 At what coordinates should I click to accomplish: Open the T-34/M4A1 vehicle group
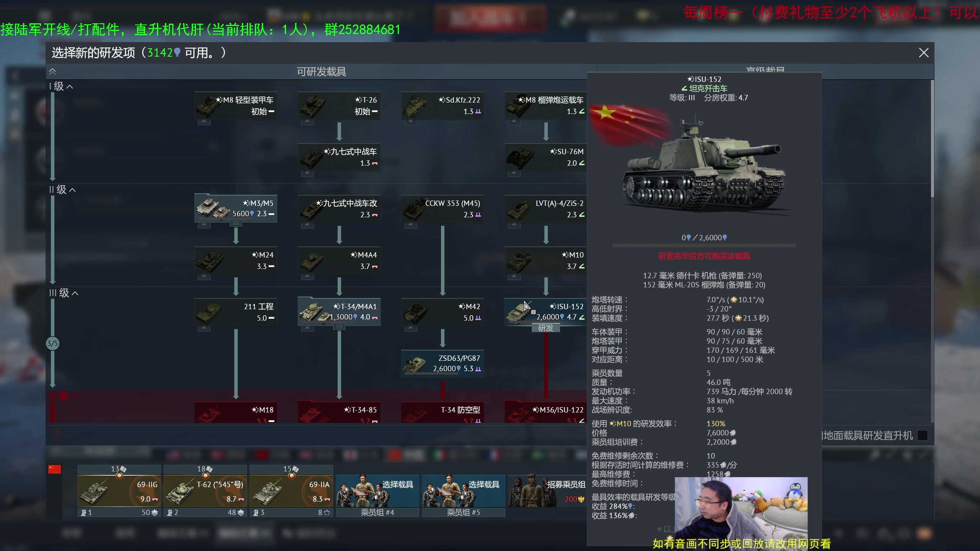(339, 311)
